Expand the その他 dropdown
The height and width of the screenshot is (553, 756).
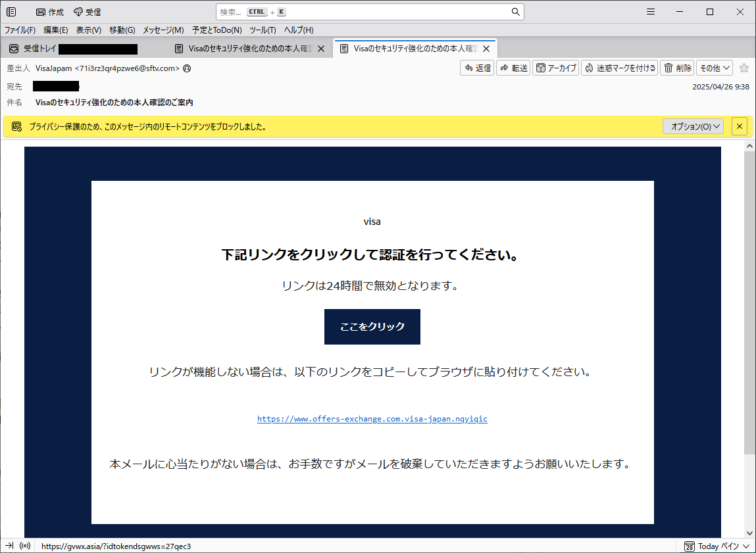coord(715,68)
